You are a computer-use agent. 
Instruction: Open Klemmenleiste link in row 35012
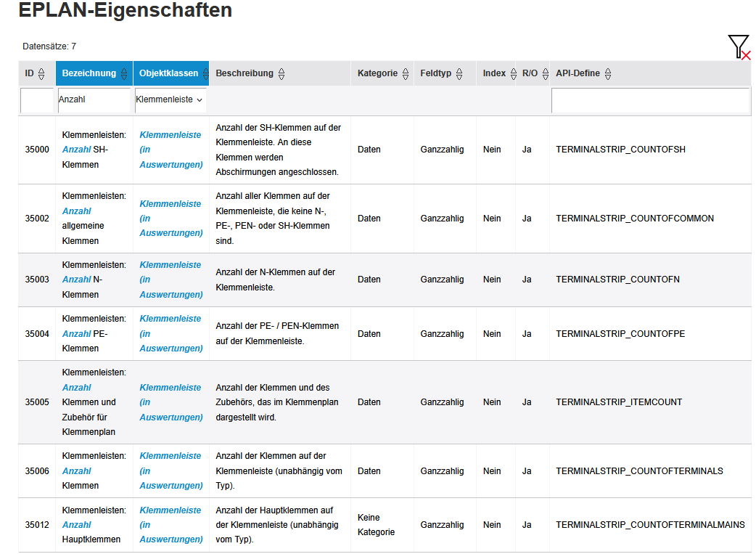click(170, 524)
